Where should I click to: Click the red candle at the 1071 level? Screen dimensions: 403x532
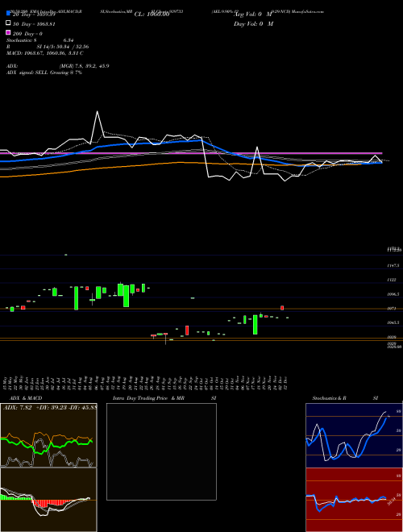pos(282,308)
